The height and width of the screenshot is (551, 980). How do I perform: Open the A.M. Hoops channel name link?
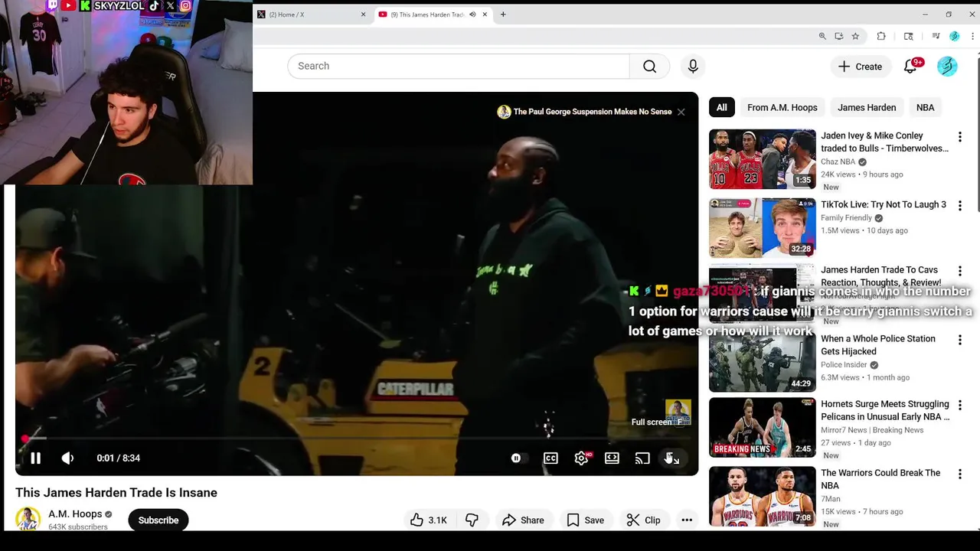(x=75, y=514)
